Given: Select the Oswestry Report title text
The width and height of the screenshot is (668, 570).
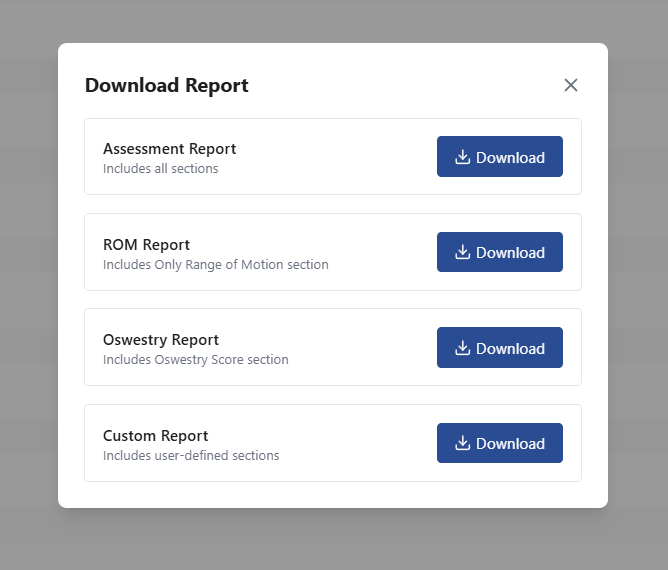Looking at the screenshot, I should point(161,340).
